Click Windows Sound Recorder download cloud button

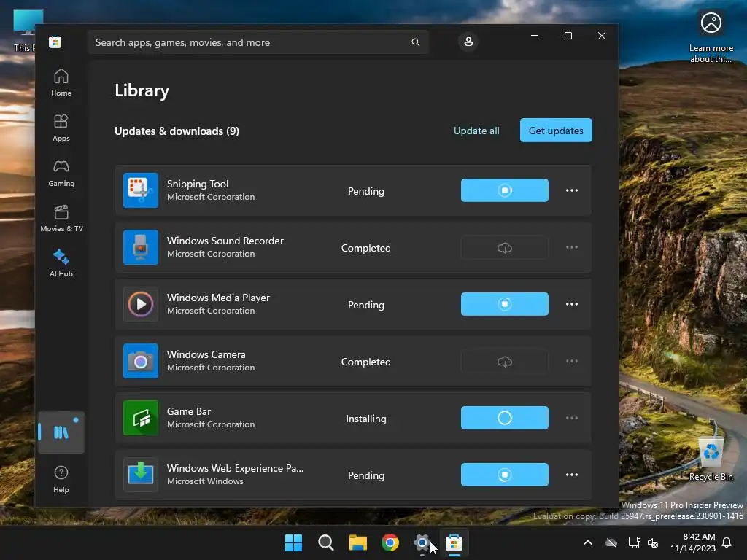(x=505, y=248)
